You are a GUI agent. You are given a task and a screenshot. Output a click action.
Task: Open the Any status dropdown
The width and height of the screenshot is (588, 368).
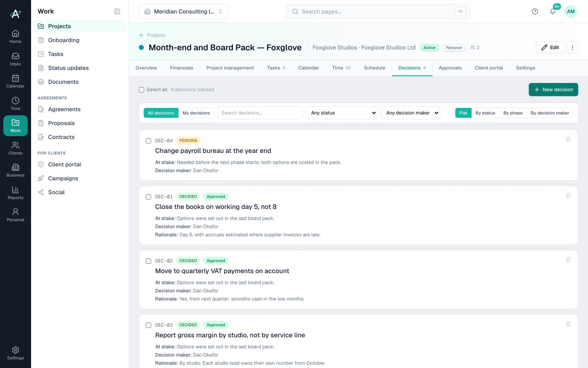(342, 113)
